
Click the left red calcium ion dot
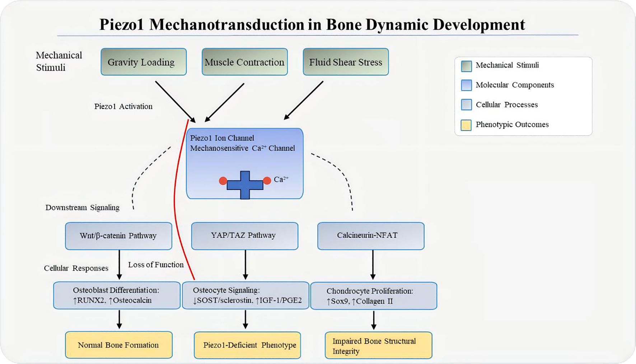coord(223,181)
